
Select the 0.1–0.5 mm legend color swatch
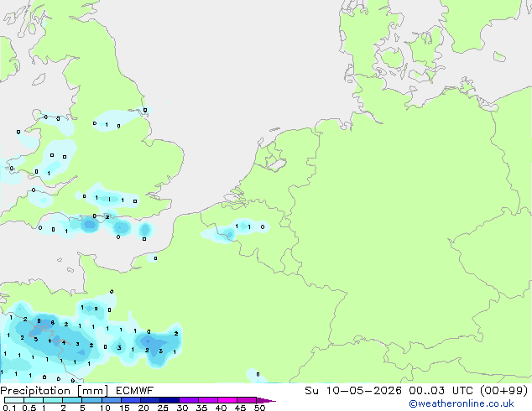click(14, 400)
